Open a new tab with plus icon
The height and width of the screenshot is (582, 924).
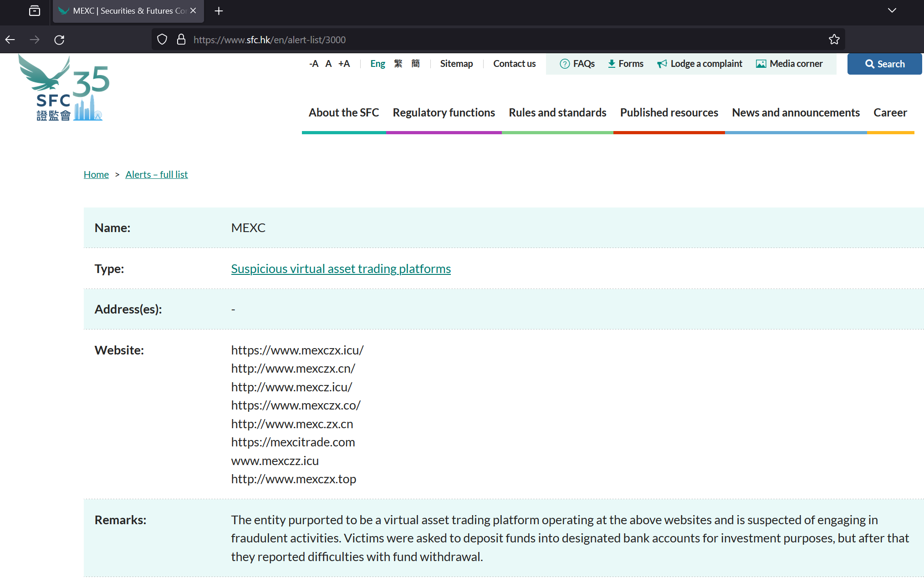click(x=219, y=11)
